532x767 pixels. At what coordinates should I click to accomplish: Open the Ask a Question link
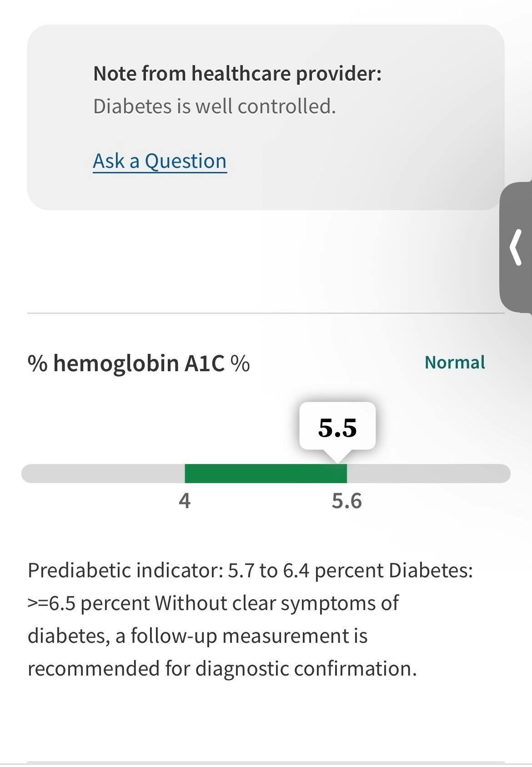pyautogui.click(x=160, y=161)
